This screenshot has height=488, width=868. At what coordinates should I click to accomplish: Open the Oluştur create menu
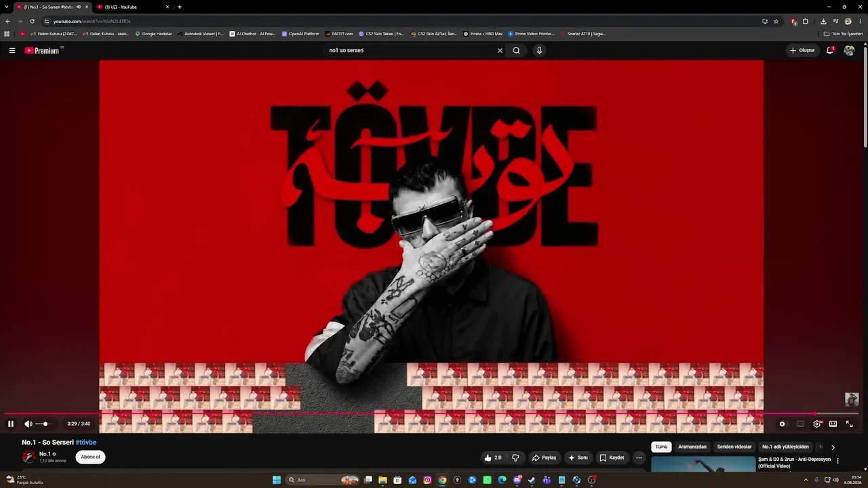[x=802, y=50]
